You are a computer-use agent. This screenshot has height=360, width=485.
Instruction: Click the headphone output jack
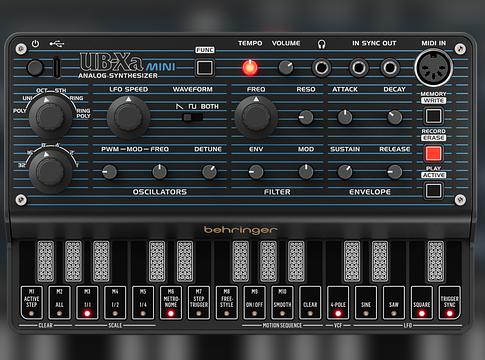point(321,68)
